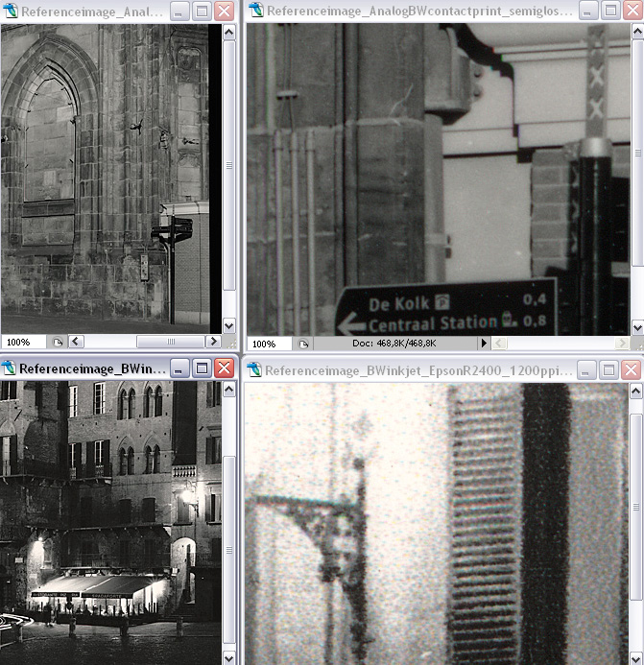Maximize the AnalogBWcontactprint_semiglos window
Viewport: 644px width, 665px height.
610,11
